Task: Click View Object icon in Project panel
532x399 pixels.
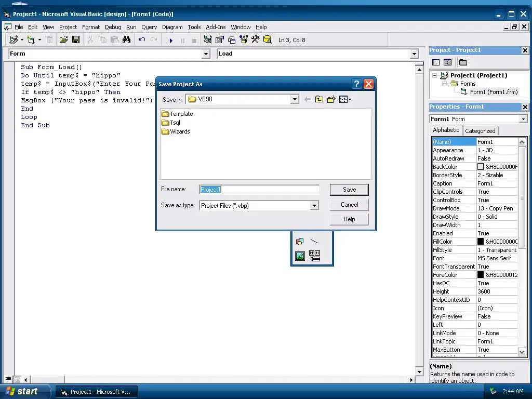Action: click(447, 62)
